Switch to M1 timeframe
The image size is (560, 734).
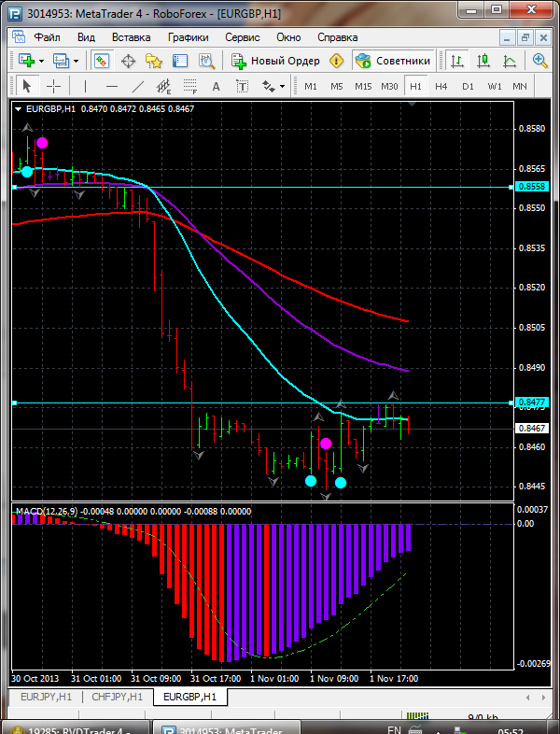[311, 86]
